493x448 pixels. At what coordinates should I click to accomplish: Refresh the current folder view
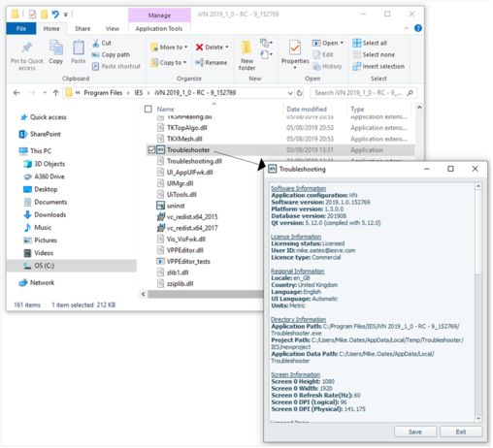[300, 93]
